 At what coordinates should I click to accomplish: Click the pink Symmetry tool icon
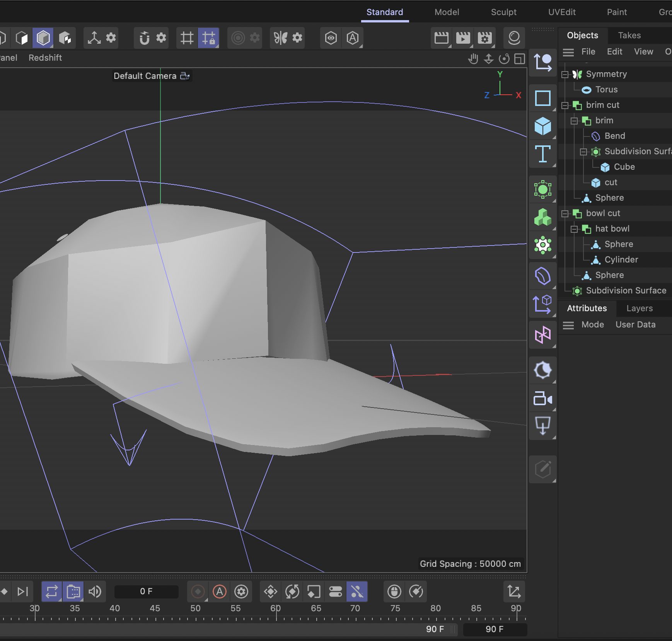pyautogui.click(x=543, y=334)
